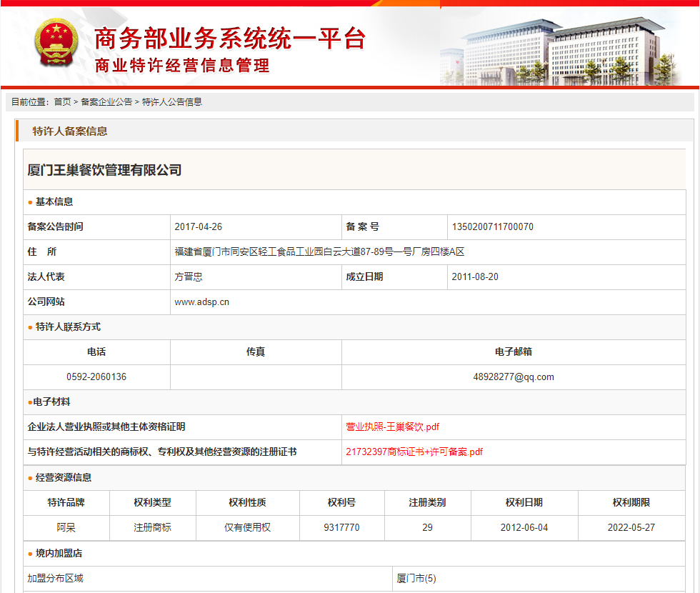The width and height of the screenshot is (700, 593).
Task: Click the 加盟分布区域 label
Action: [56, 579]
